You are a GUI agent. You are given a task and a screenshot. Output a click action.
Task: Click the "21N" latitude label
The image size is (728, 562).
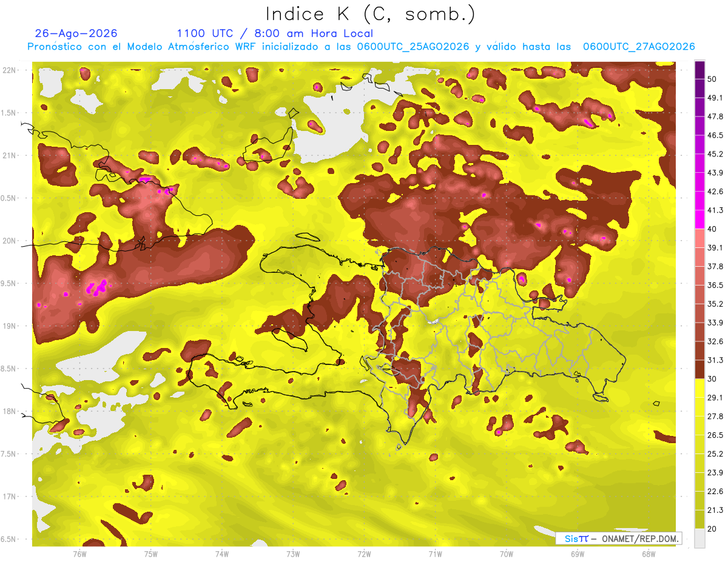point(9,155)
